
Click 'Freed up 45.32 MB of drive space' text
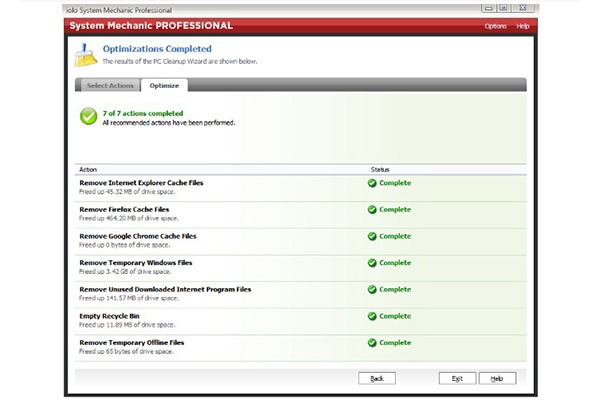coord(127,192)
